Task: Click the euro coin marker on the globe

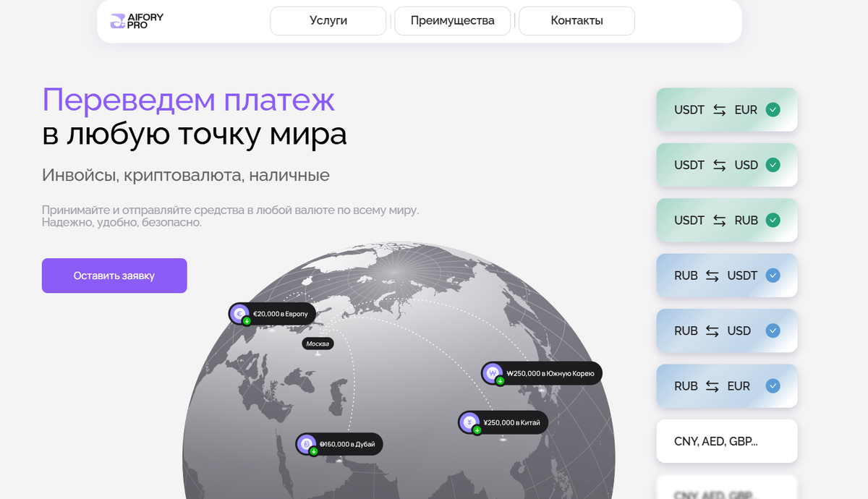Action: (241, 312)
